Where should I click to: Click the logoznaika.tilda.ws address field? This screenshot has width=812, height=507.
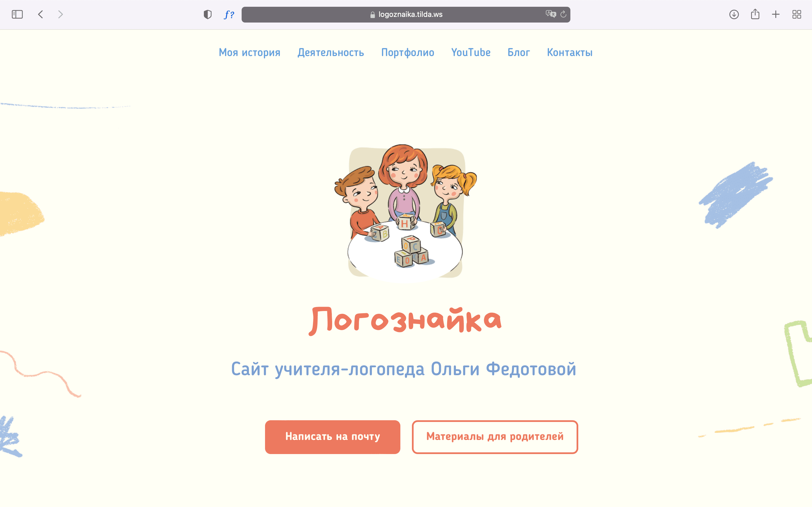[x=406, y=14]
